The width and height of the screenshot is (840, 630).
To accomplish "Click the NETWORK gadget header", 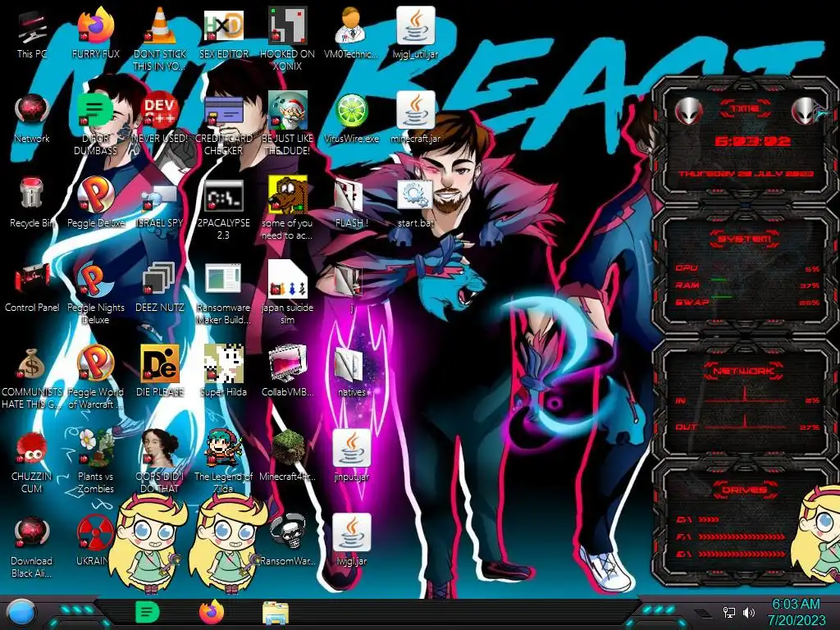I will (x=745, y=370).
